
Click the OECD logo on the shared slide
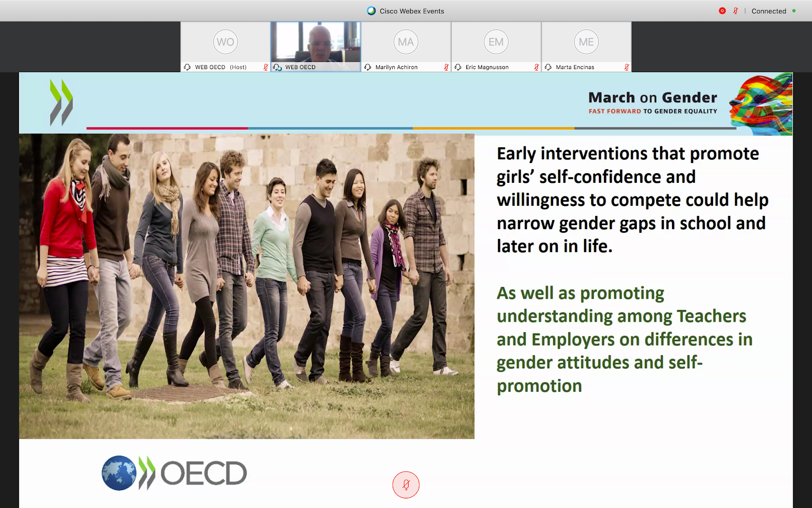[174, 473]
